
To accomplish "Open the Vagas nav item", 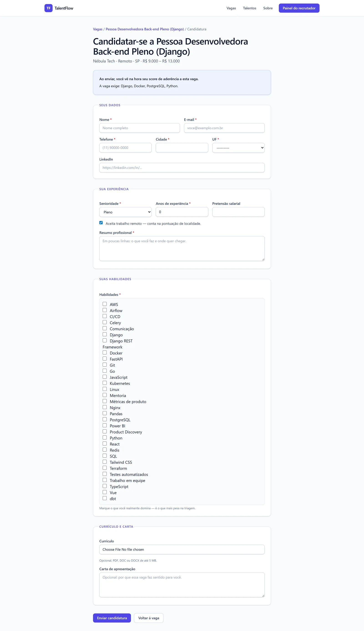I will click(231, 8).
